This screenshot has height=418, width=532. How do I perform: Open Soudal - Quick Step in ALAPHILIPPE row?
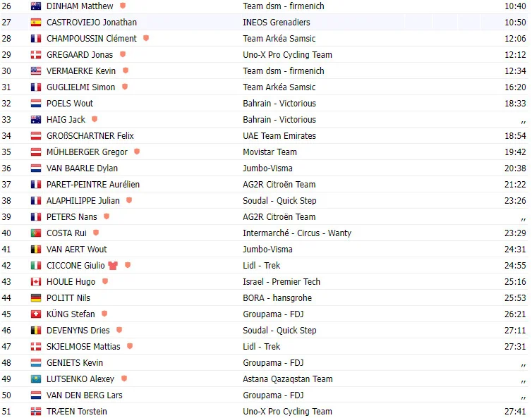pos(279,201)
